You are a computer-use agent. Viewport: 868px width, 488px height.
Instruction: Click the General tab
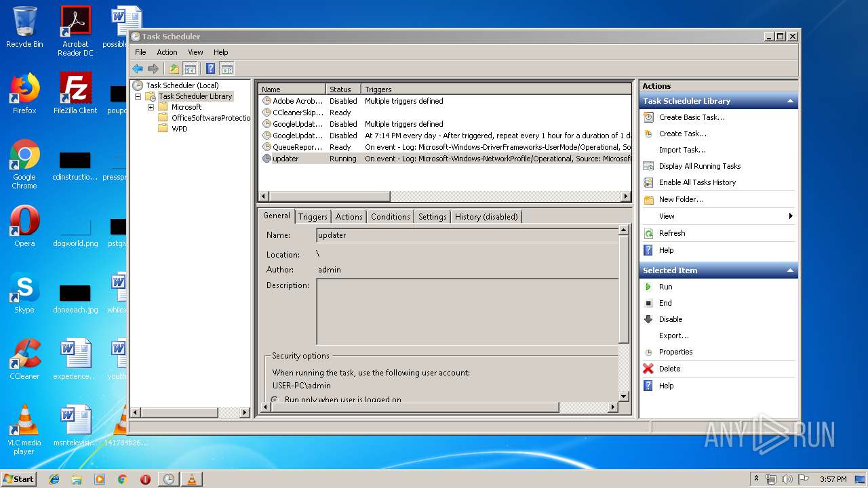pos(277,216)
